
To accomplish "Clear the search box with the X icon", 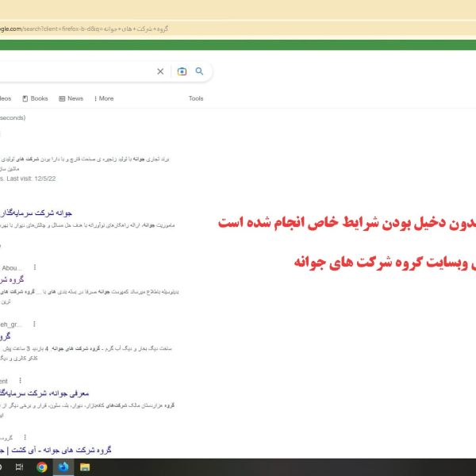I will pyautogui.click(x=160, y=71).
